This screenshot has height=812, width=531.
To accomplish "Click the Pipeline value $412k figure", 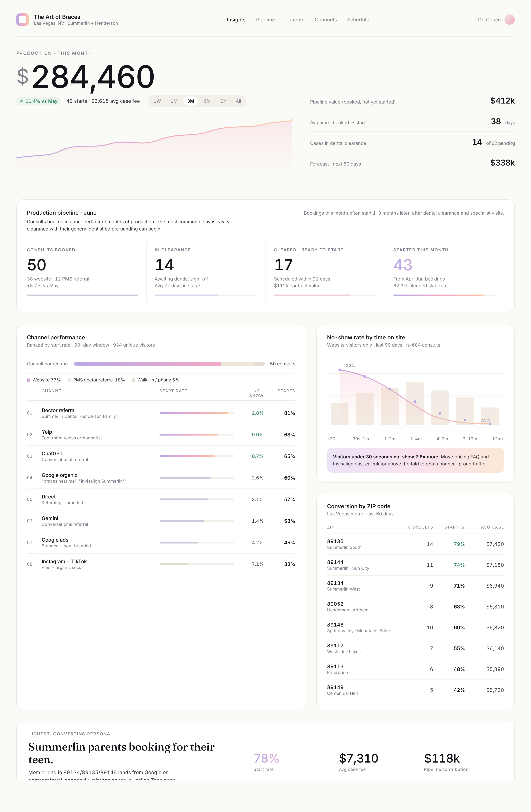I will pyautogui.click(x=502, y=101).
